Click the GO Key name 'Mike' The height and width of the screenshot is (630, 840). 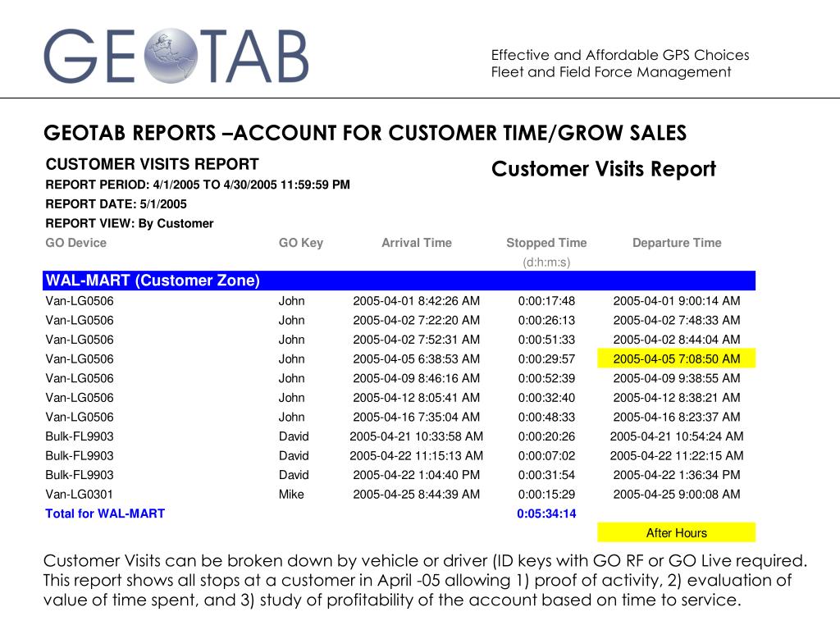click(x=291, y=494)
